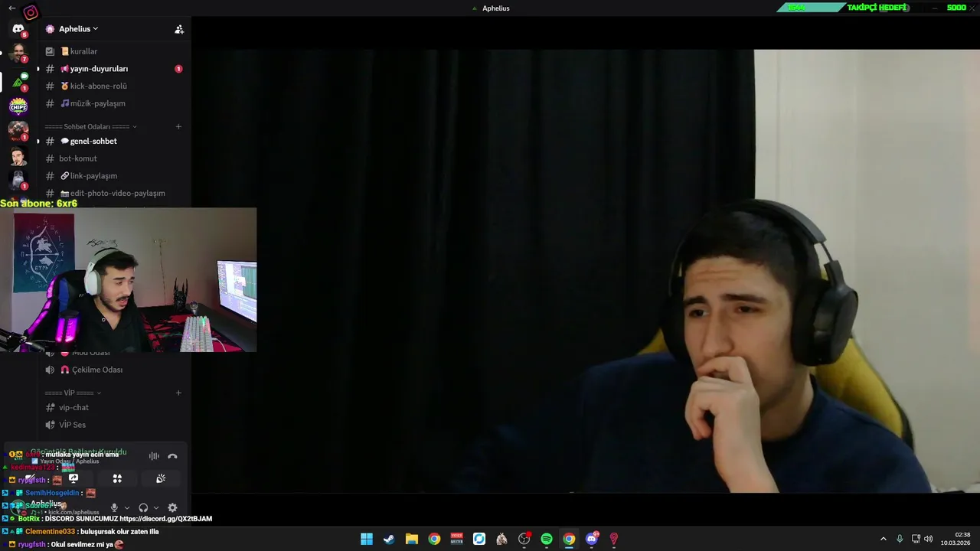This screenshot has height=551, width=980.
Task: Show hidden system tray icons
Action: 883,539
